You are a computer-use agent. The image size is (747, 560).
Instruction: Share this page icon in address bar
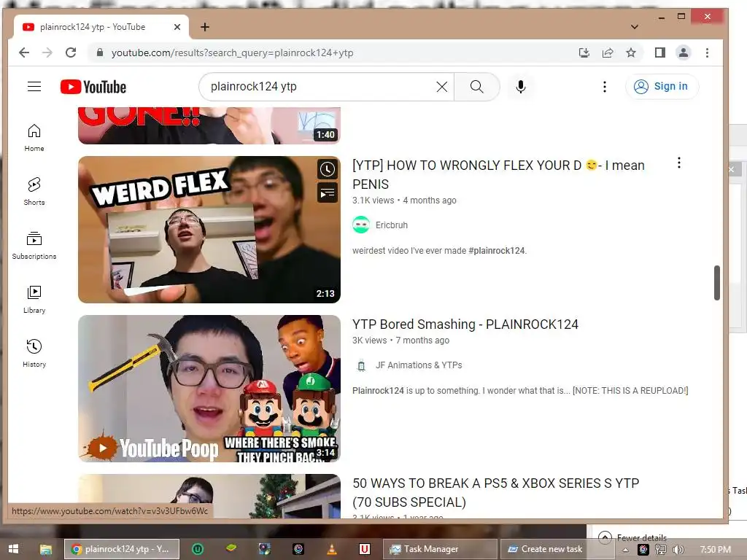608,52
